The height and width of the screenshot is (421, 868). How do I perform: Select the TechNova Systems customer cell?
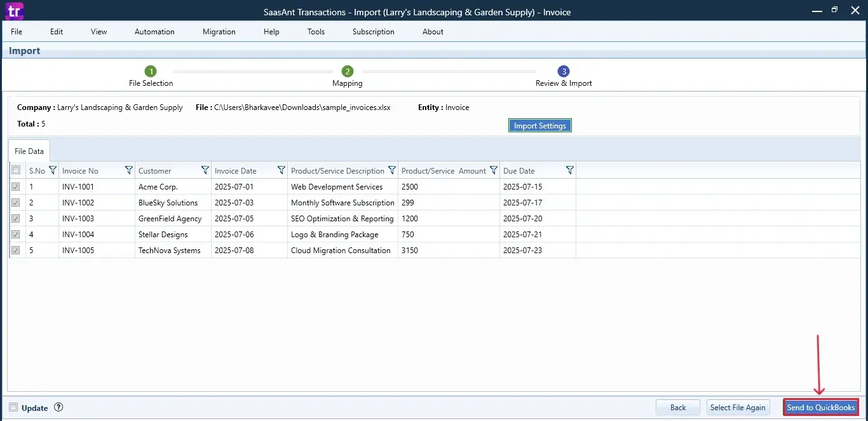click(x=173, y=251)
